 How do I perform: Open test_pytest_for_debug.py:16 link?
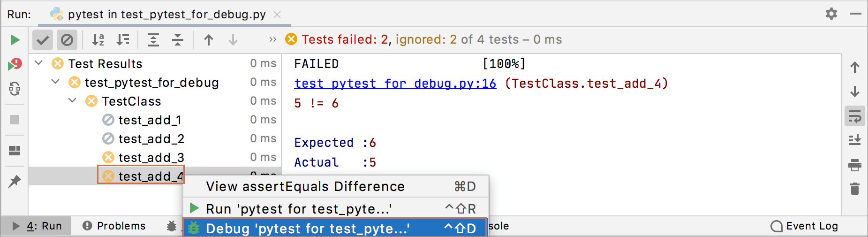[x=395, y=84]
